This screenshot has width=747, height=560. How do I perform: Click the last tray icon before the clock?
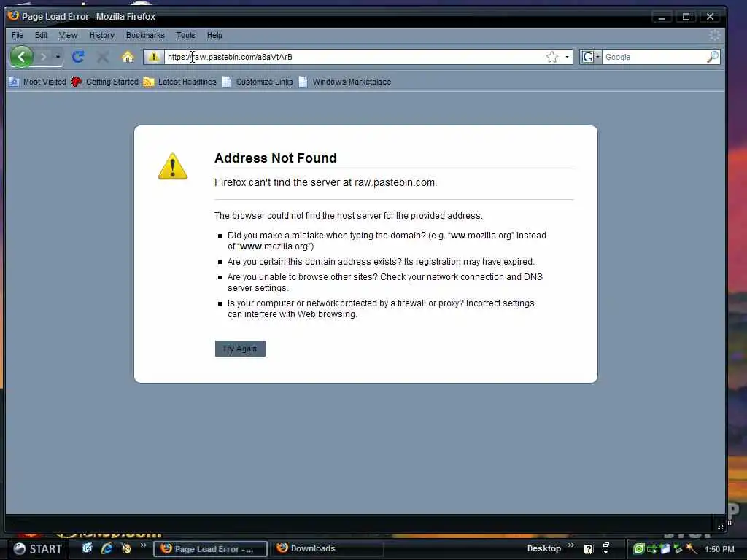tap(691, 549)
